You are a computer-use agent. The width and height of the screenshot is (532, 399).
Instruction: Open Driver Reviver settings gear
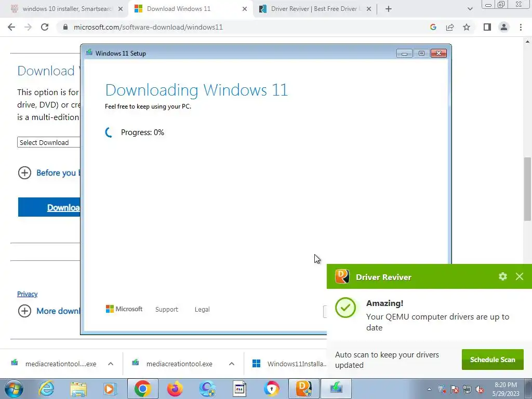click(x=503, y=276)
